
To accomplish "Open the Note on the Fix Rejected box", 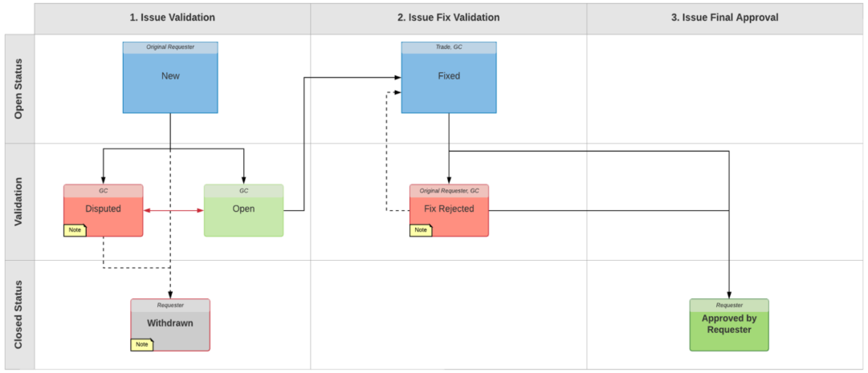I will coord(421,230).
